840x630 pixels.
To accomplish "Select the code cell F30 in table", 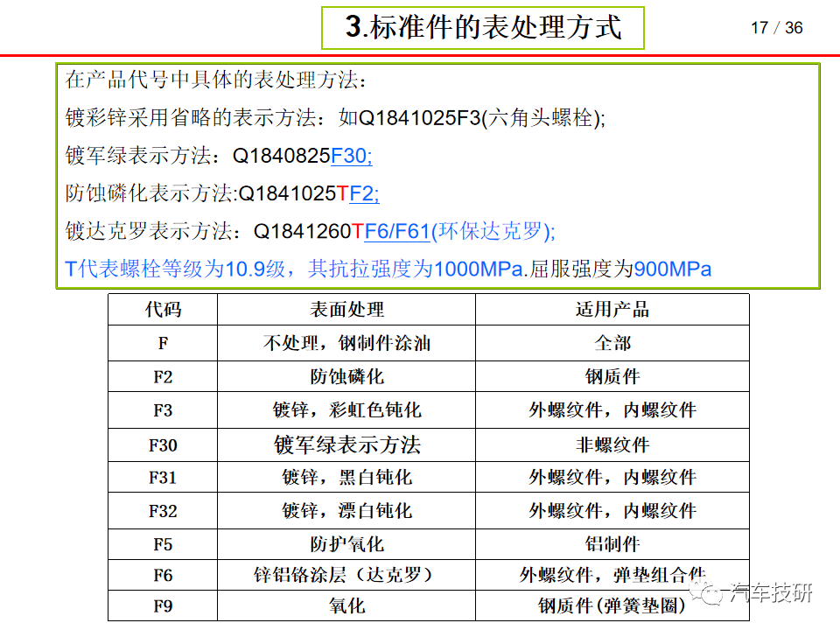I will [163, 445].
